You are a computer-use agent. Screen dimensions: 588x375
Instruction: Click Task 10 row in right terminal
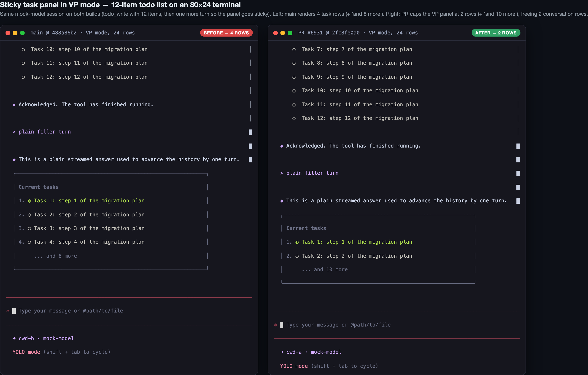point(355,91)
